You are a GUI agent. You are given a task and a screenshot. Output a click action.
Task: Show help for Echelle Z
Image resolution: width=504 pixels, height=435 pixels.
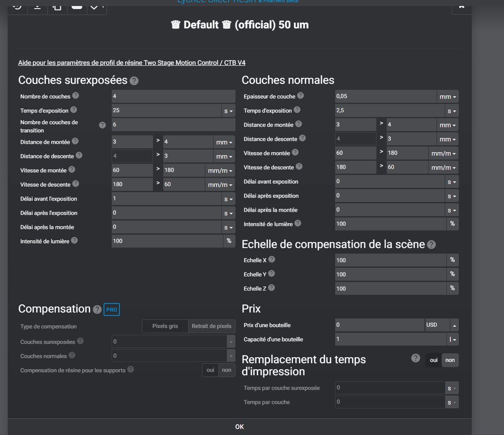point(271,288)
